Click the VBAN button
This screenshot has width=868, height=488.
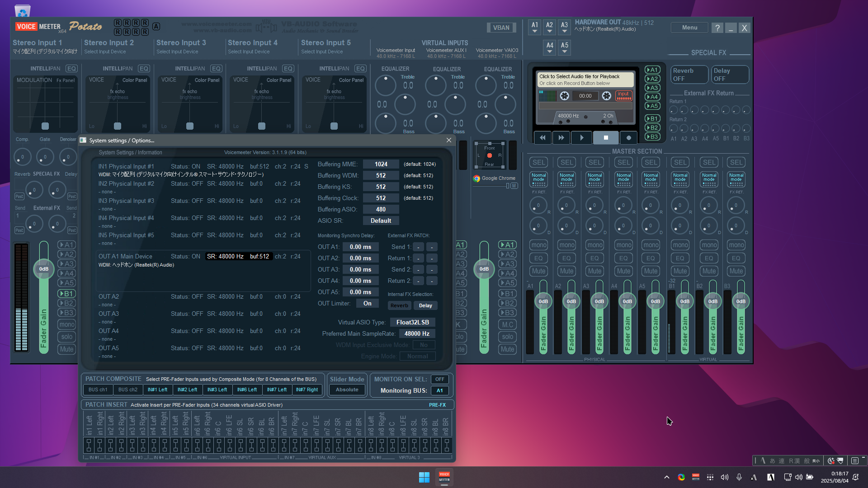click(x=501, y=28)
